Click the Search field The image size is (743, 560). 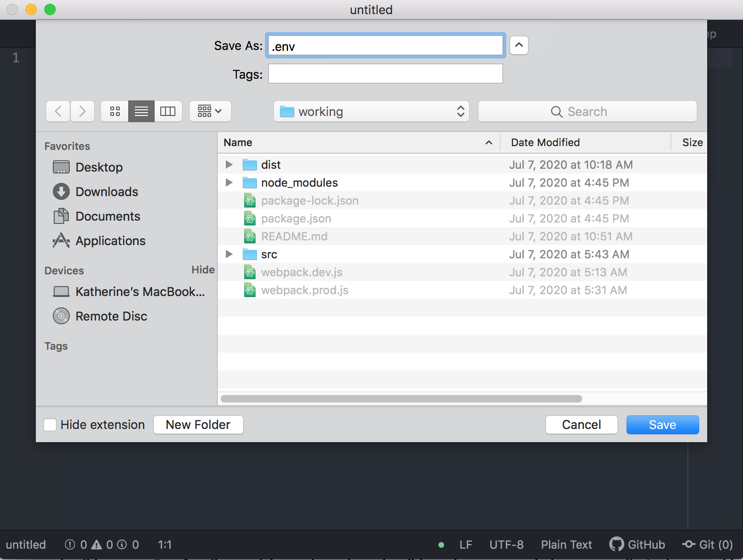[587, 111]
